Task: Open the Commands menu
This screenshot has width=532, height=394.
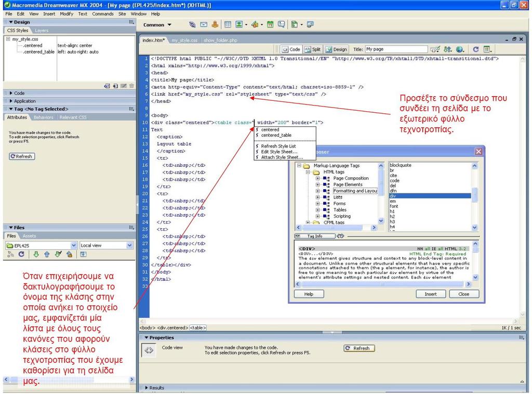Action: [x=103, y=14]
